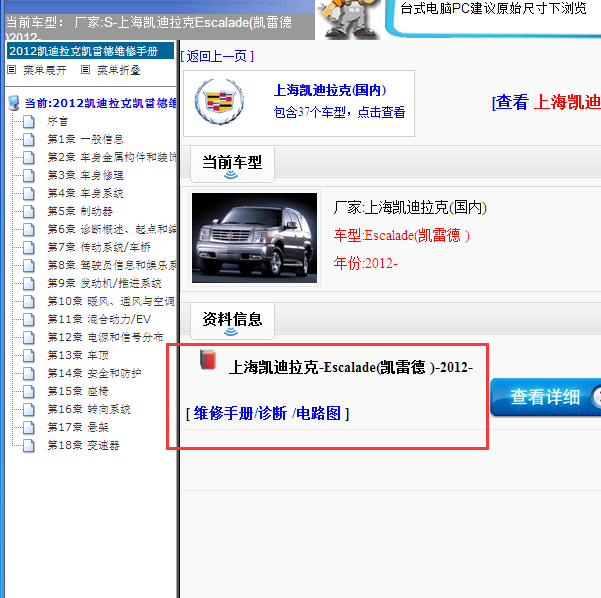
Task: Click the 2012凯迪拉克凯雷德维修手册 panel title
Action: 90,51
